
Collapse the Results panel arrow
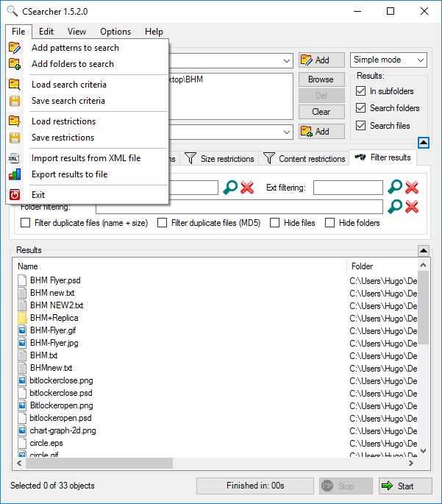[x=424, y=250]
